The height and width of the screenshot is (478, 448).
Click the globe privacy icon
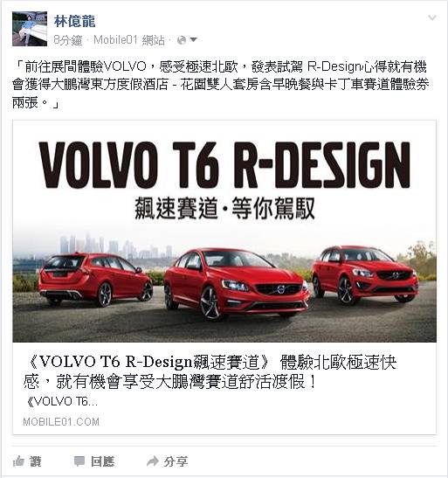[182, 40]
